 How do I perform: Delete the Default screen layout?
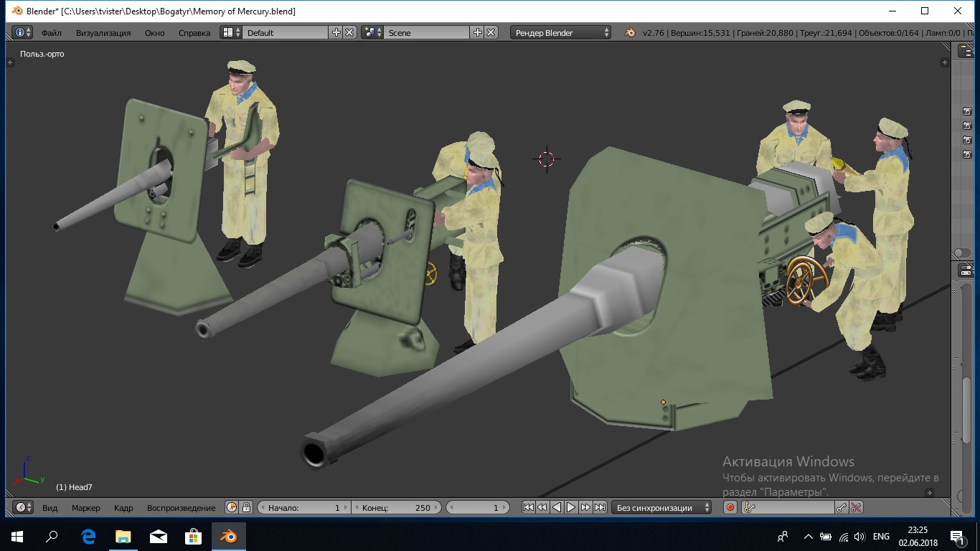[349, 32]
